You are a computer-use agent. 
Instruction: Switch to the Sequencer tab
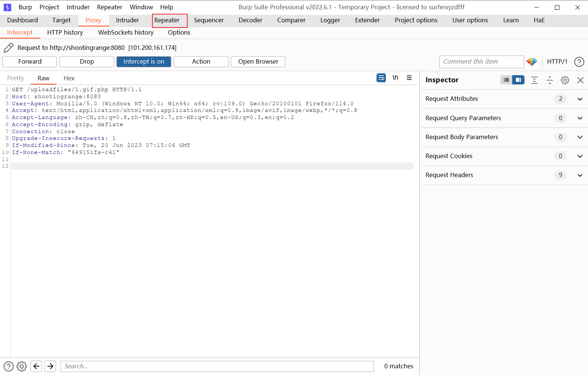(x=209, y=20)
